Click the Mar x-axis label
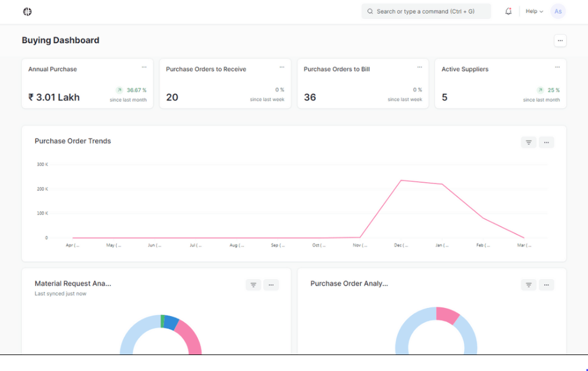The width and height of the screenshot is (588, 371). [524, 245]
